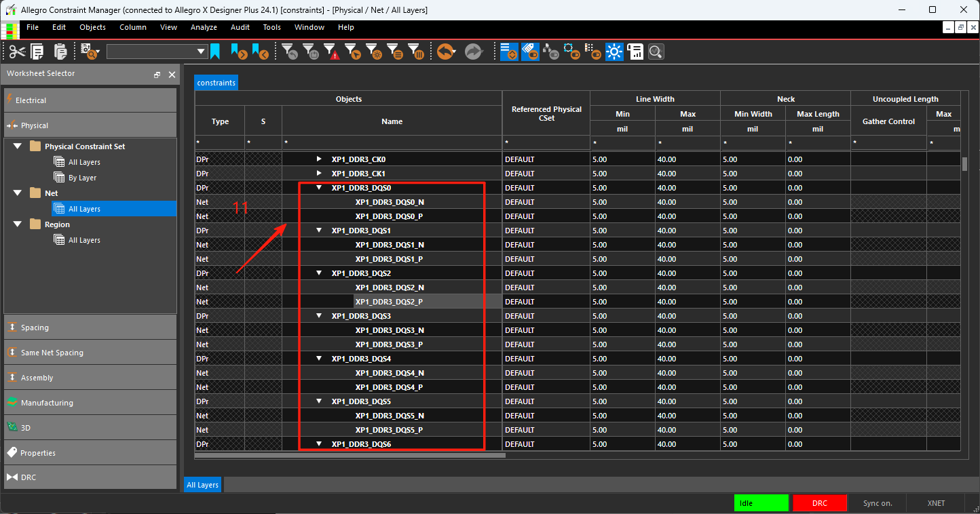Open the Audit menu

240,27
